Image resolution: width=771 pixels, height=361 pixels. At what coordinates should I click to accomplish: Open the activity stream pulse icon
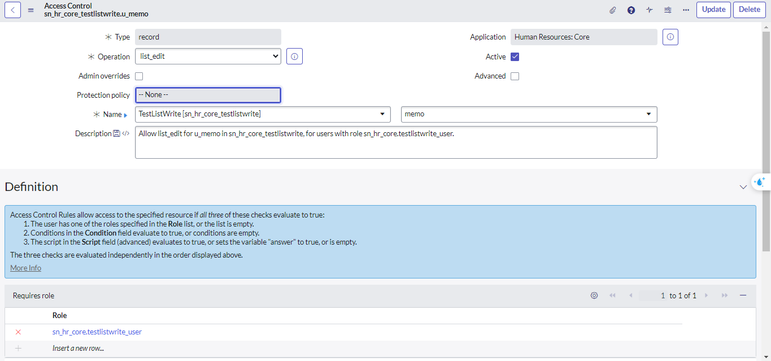(650, 10)
